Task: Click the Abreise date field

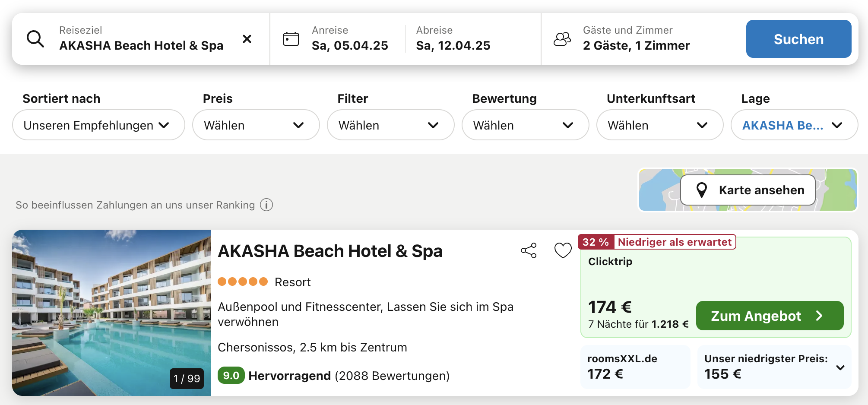Action: coord(453,39)
